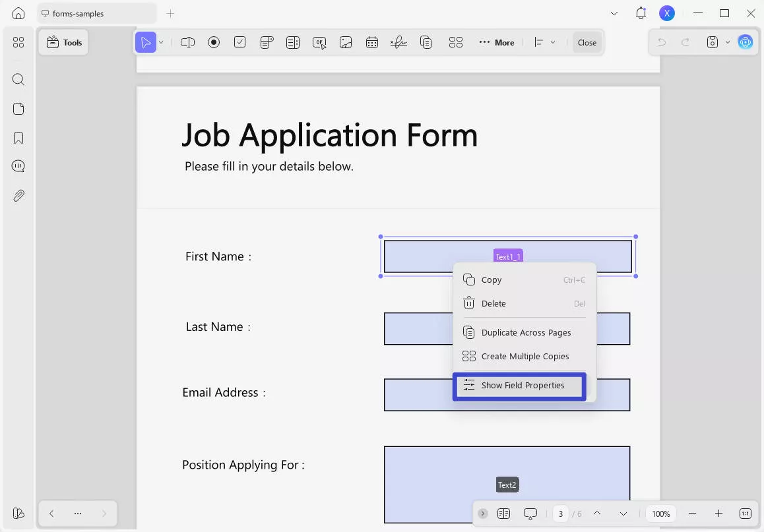The width and height of the screenshot is (764, 532).
Task: Click the 100% zoom level control
Action: coord(660,513)
